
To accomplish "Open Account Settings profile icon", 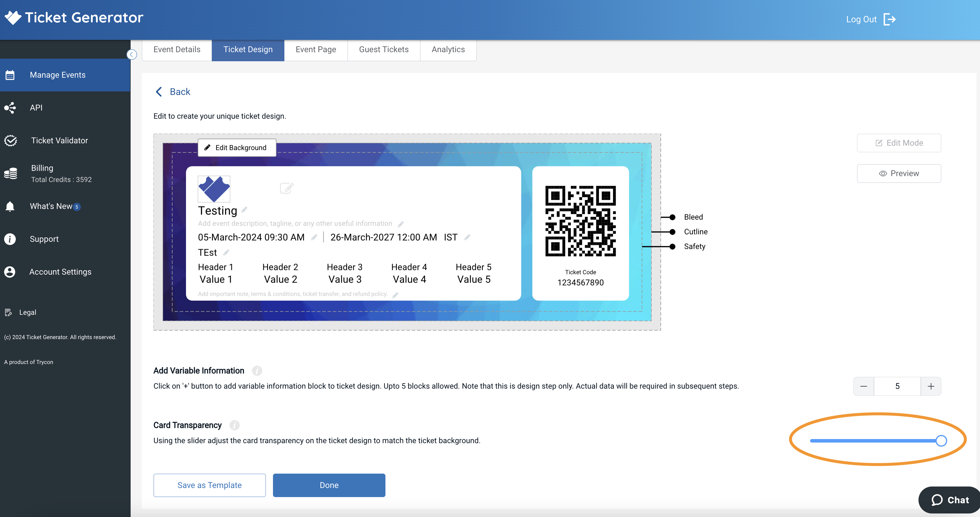I will 9,271.
